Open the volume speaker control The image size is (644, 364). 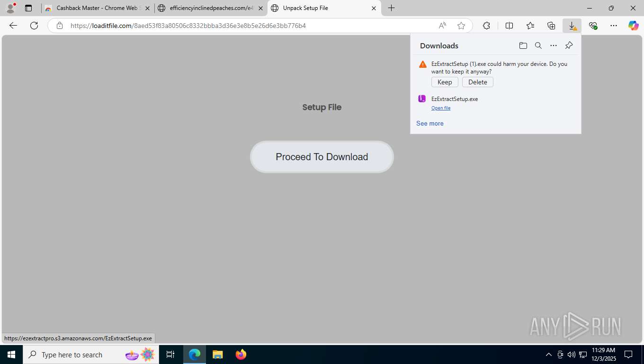point(572,355)
